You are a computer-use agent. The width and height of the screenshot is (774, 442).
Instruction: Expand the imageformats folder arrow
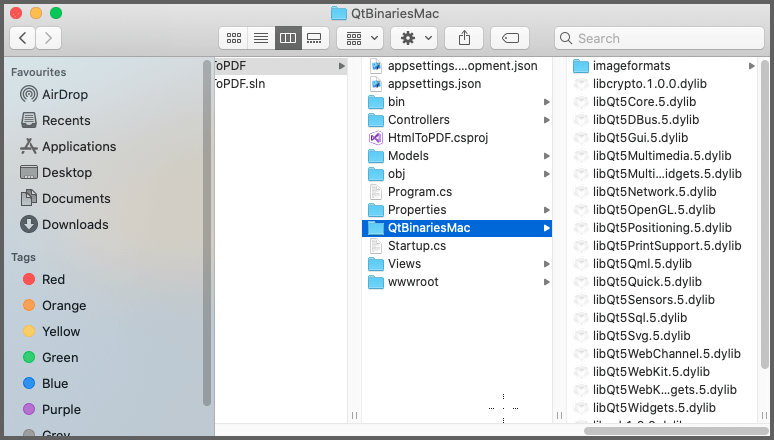[x=751, y=66]
